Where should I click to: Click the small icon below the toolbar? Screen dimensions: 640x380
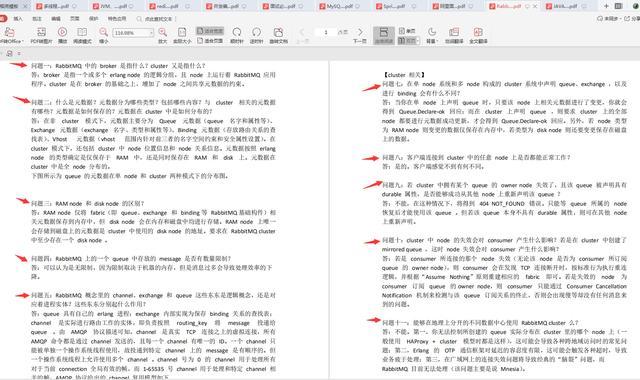tap(9, 53)
